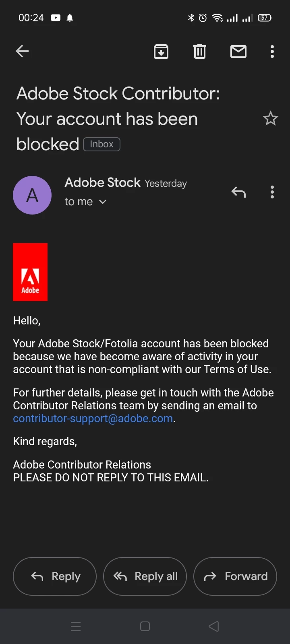Open Android recent apps menu
The image size is (290, 644).
click(76, 626)
